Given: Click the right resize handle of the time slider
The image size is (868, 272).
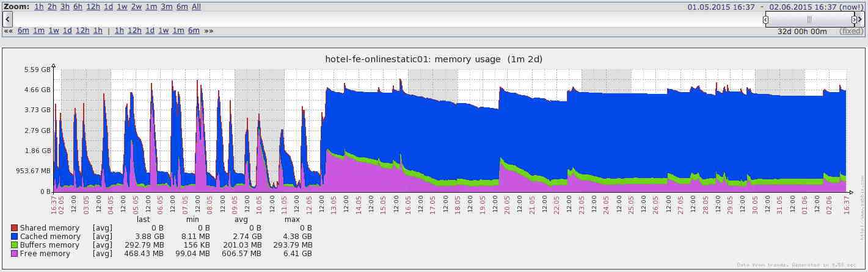Looking at the screenshot, I should [854, 20].
